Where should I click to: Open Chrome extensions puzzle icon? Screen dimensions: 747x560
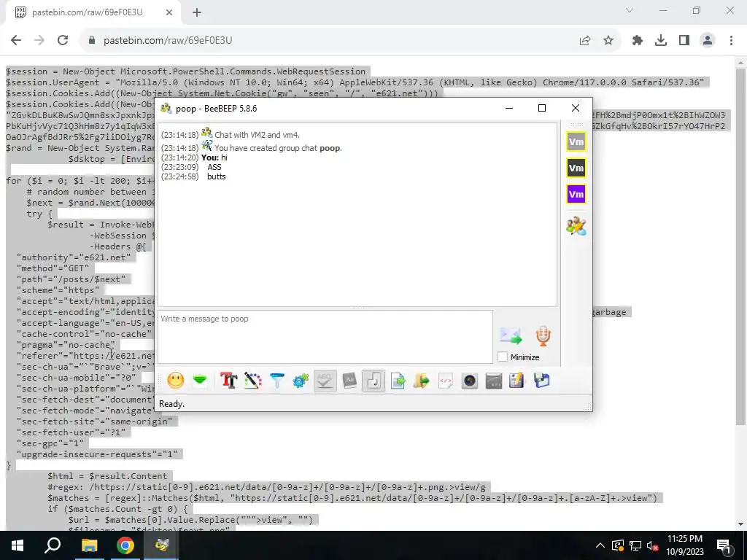click(x=638, y=41)
